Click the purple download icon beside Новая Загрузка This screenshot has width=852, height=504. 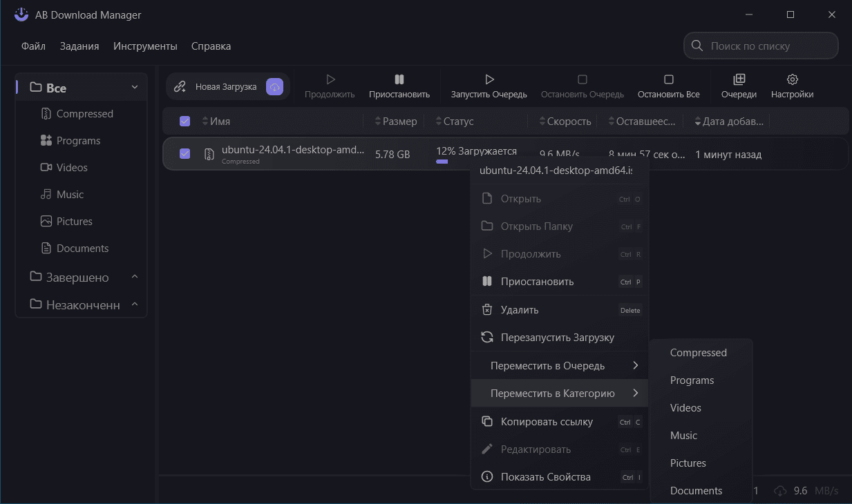[x=274, y=86]
